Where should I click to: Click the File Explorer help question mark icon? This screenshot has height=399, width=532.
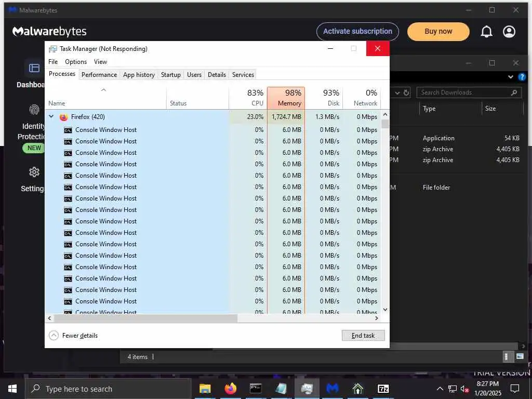pyautogui.click(x=522, y=77)
